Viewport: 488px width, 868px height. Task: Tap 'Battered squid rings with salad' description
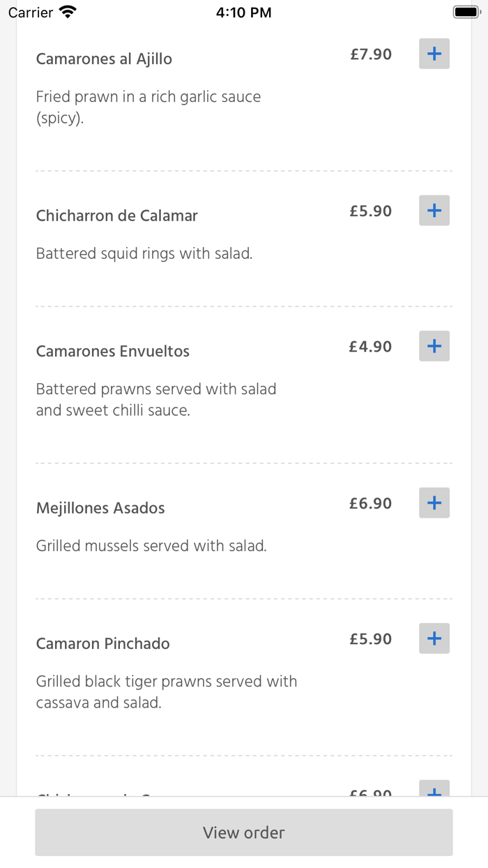pyautogui.click(x=144, y=254)
